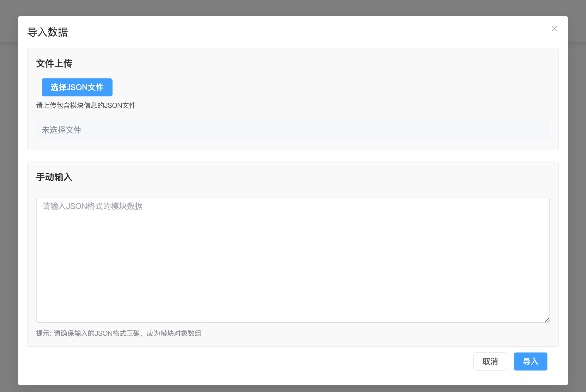
Task: Click blank header area right of 导入数据 title
Action: click(x=284, y=32)
